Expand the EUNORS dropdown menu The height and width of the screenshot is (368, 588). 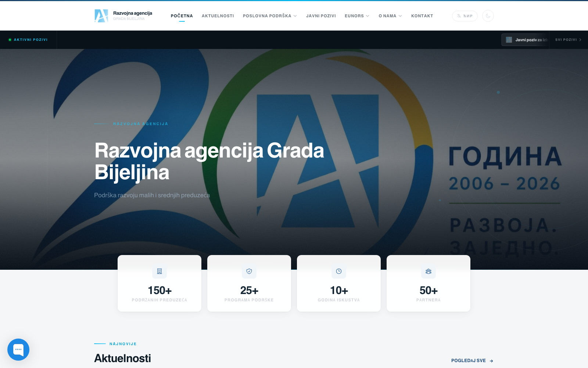pyautogui.click(x=357, y=16)
